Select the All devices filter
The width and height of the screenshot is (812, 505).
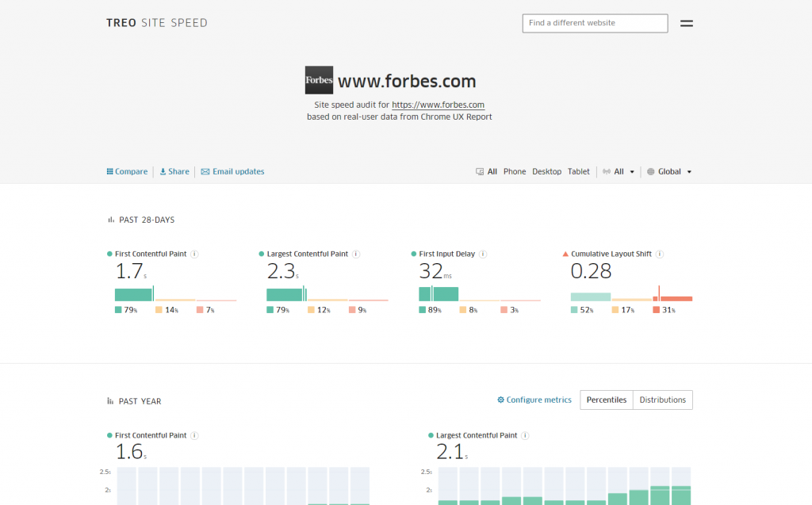pos(492,171)
